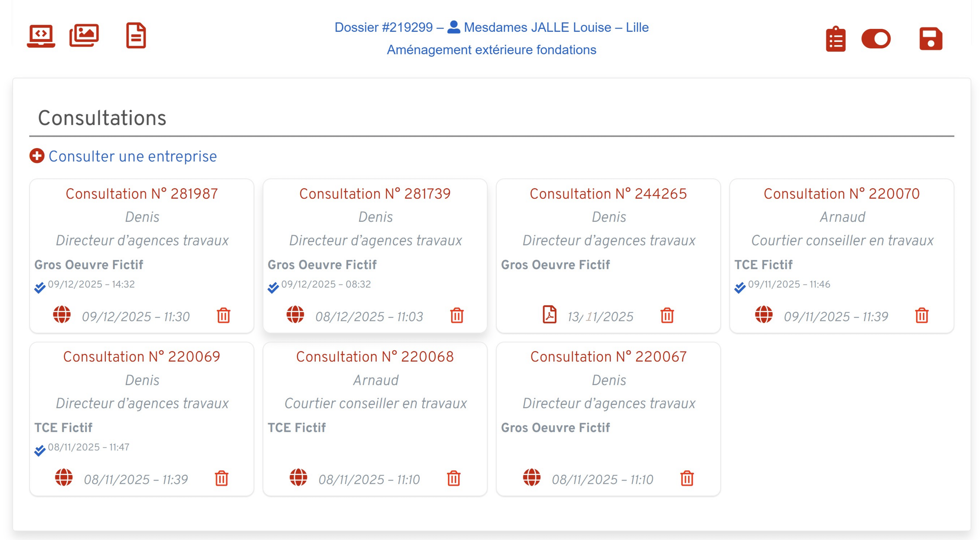Image resolution: width=980 pixels, height=540 pixels.
Task: Open Consultation N° 281987 title
Action: pyautogui.click(x=142, y=194)
